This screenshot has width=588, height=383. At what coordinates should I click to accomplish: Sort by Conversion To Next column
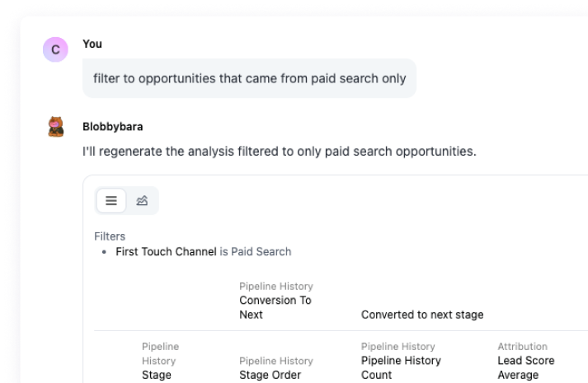pyautogui.click(x=275, y=307)
